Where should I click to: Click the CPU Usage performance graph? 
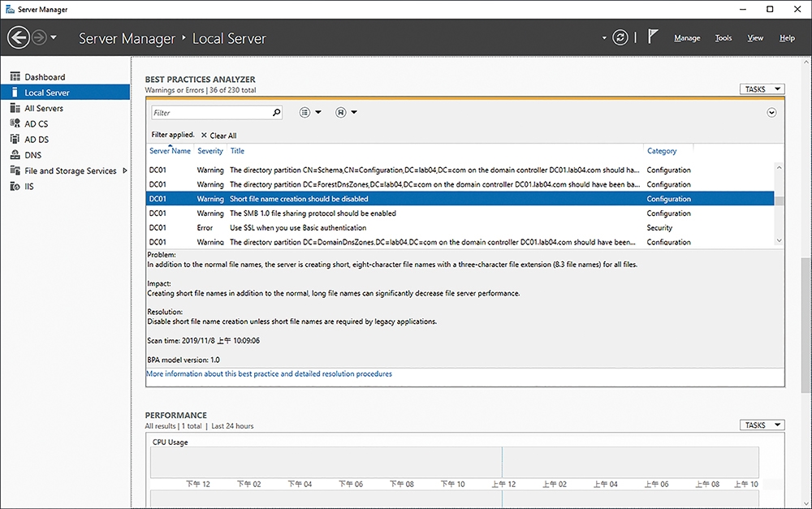(454, 463)
